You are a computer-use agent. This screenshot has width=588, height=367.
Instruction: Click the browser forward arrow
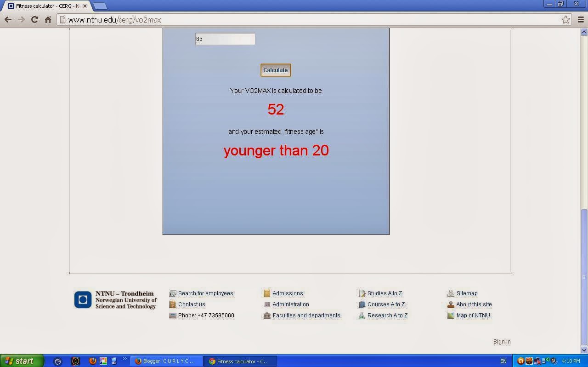(x=21, y=19)
